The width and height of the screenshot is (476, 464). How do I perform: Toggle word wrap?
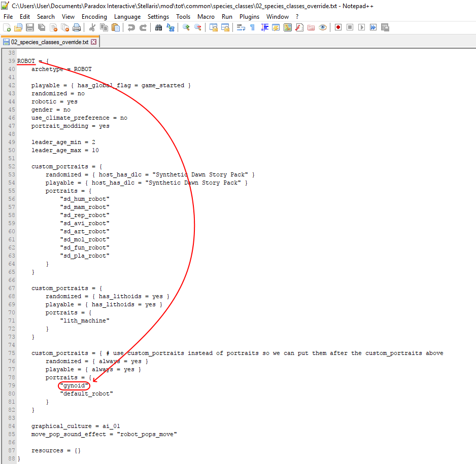coord(241,27)
